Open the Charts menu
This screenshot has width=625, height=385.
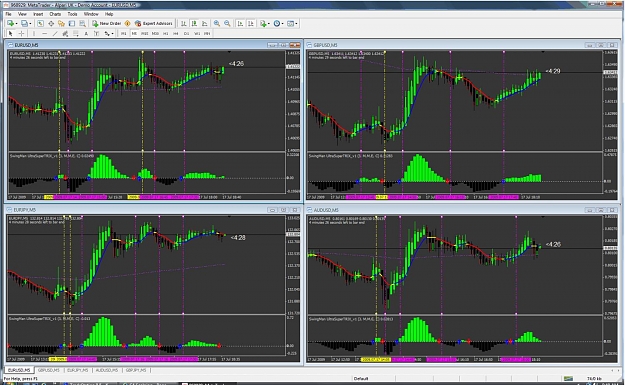click(x=55, y=14)
